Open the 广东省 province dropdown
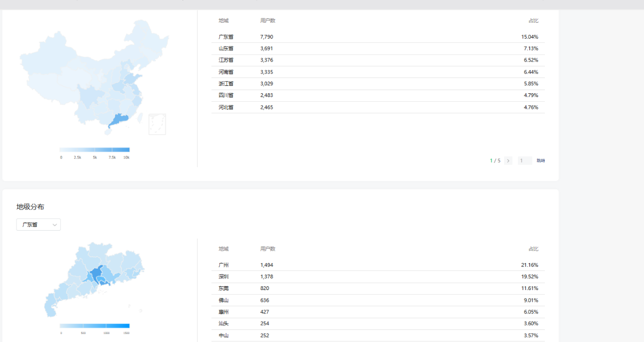 [x=39, y=225]
